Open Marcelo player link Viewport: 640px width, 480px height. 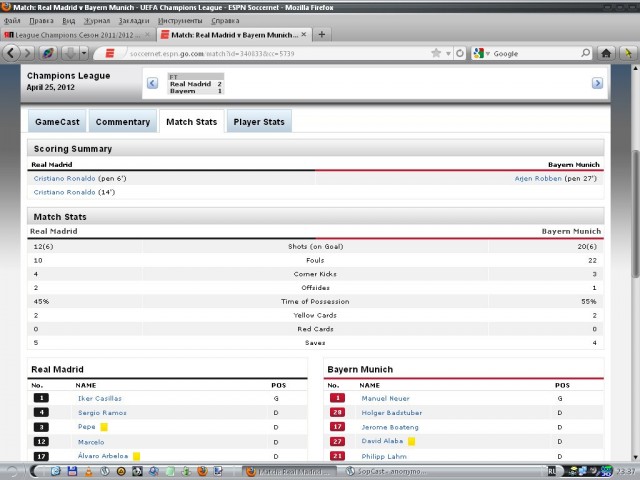click(x=91, y=442)
